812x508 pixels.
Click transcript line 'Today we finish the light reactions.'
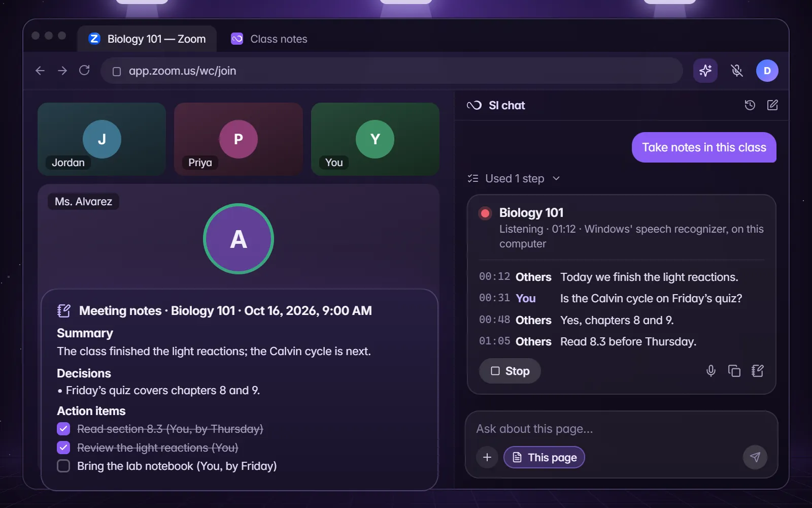[649, 277]
